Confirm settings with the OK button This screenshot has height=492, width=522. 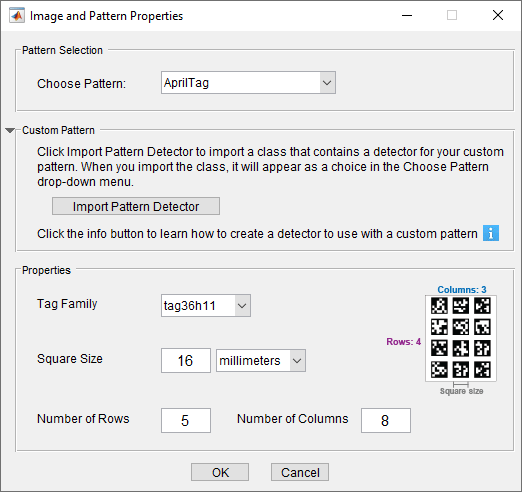click(x=220, y=472)
